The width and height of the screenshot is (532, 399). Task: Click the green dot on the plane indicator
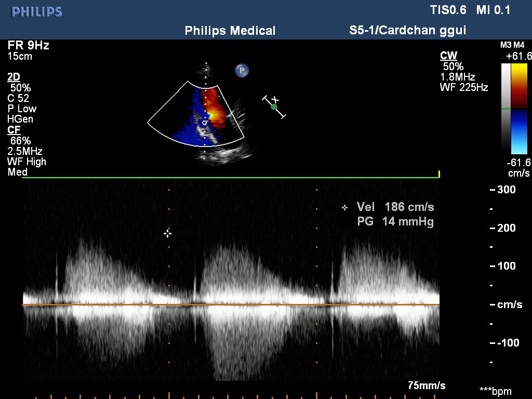click(x=274, y=107)
